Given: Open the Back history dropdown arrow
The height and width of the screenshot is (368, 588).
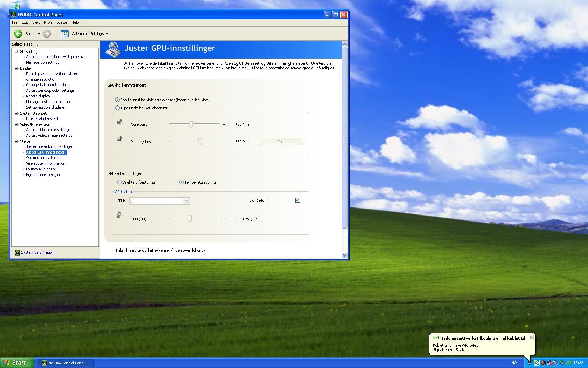Looking at the screenshot, I should pyautogui.click(x=39, y=34).
